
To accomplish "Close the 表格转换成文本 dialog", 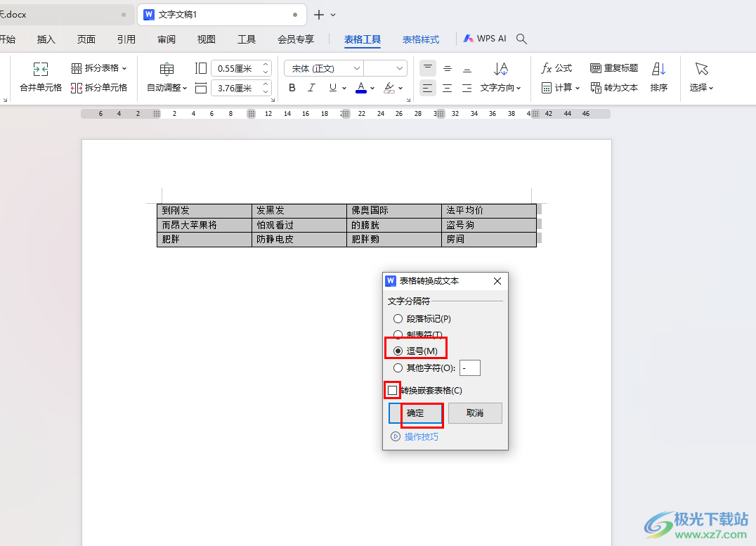I will point(497,281).
